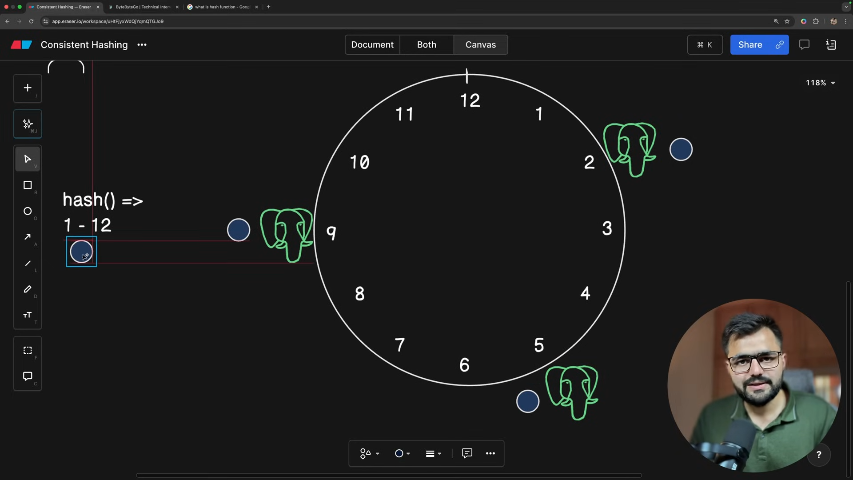
Task: Select the pencil freehand draw tool
Action: 27,290
